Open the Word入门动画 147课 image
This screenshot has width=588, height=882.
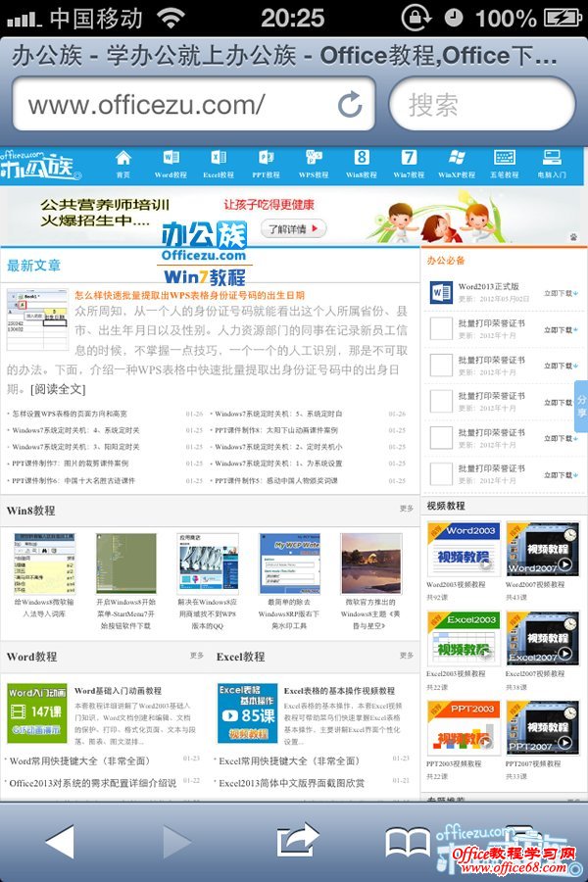(37, 712)
